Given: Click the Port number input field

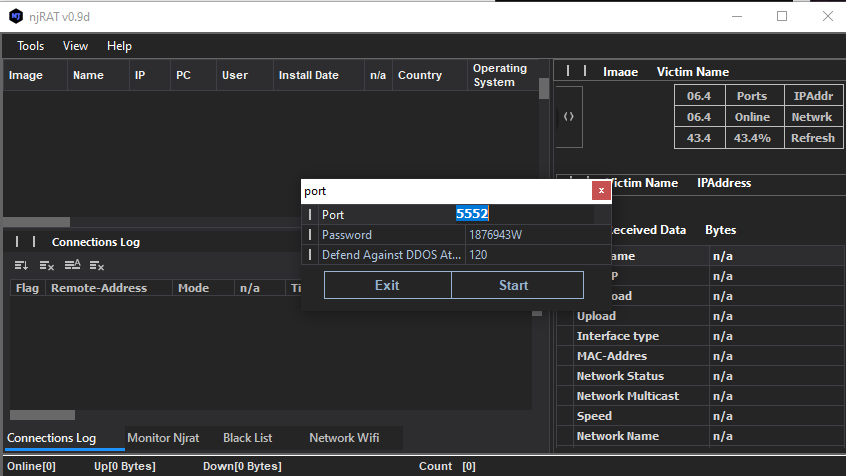Looking at the screenshot, I should [x=530, y=214].
